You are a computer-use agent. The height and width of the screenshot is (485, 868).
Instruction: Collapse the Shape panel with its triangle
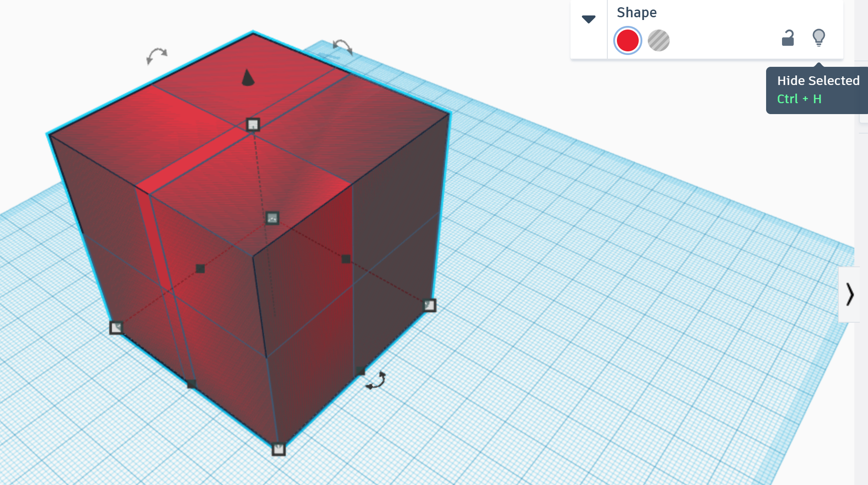pyautogui.click(x=588, y=19)
